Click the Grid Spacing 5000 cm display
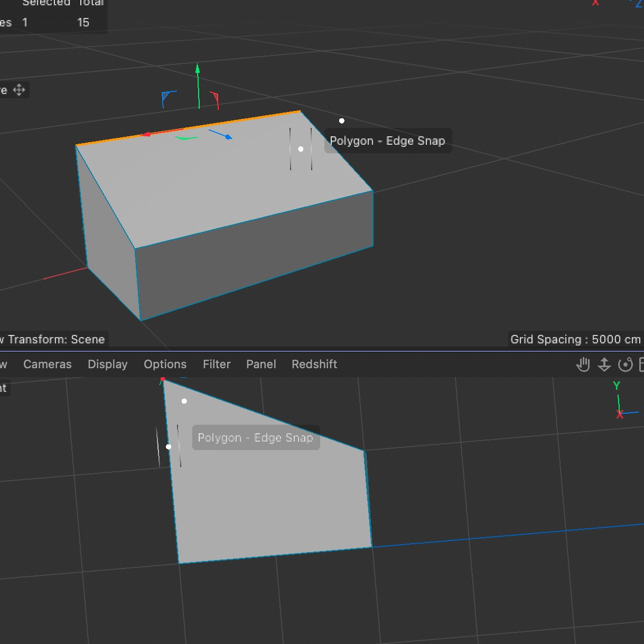644x644 pixels. click(575, 339)
